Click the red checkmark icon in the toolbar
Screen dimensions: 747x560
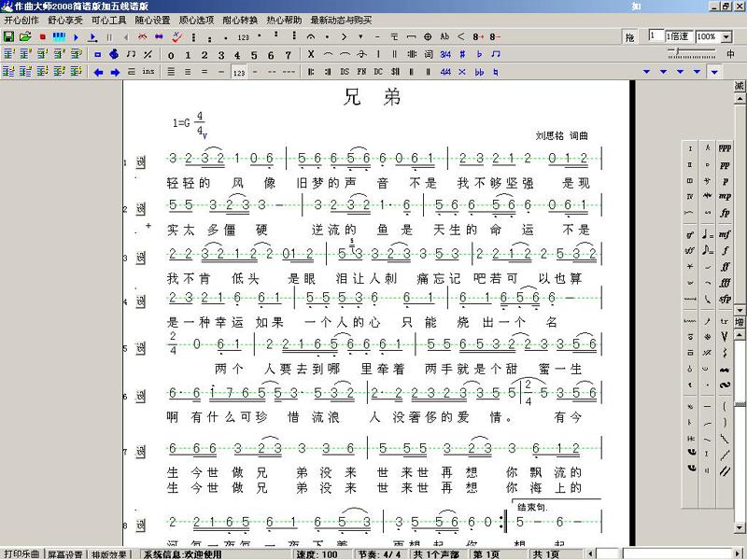[176, 36]
